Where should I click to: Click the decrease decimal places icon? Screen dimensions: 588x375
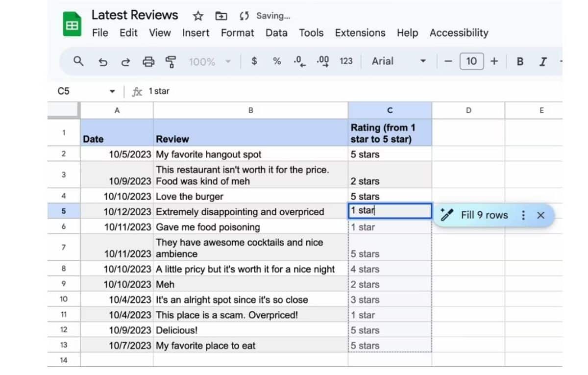(x=298, y=61)
